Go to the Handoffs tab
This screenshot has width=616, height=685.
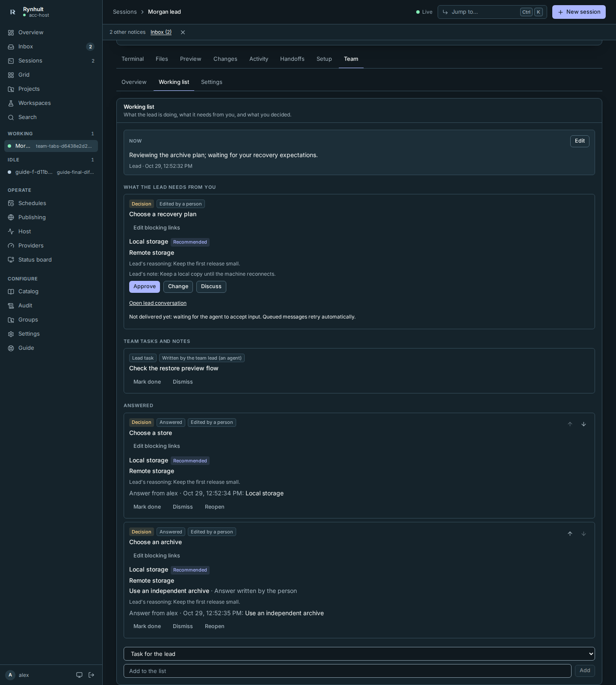pyautogui.click(x=292, y=59)
